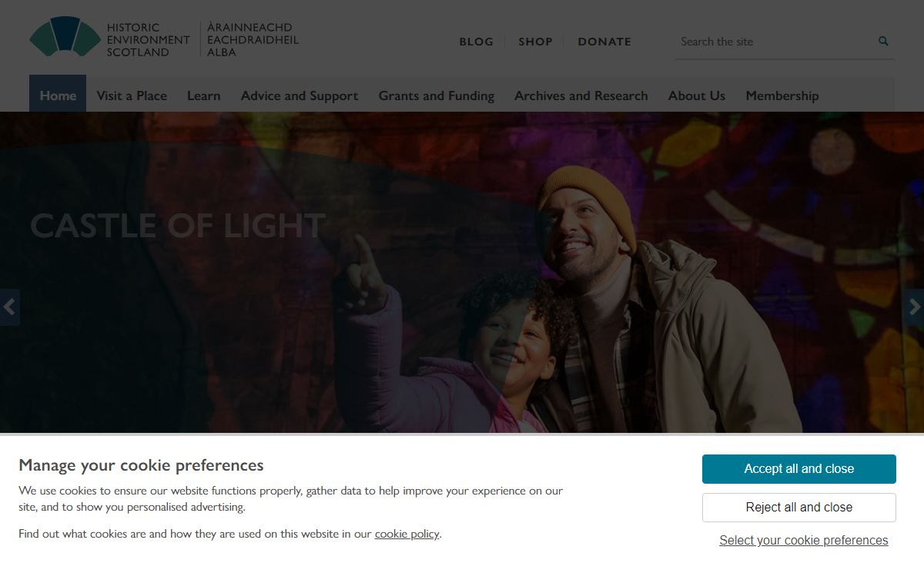Open the Blog link
The width and height of the screenshot is (924, 570).
click(476, 42)
